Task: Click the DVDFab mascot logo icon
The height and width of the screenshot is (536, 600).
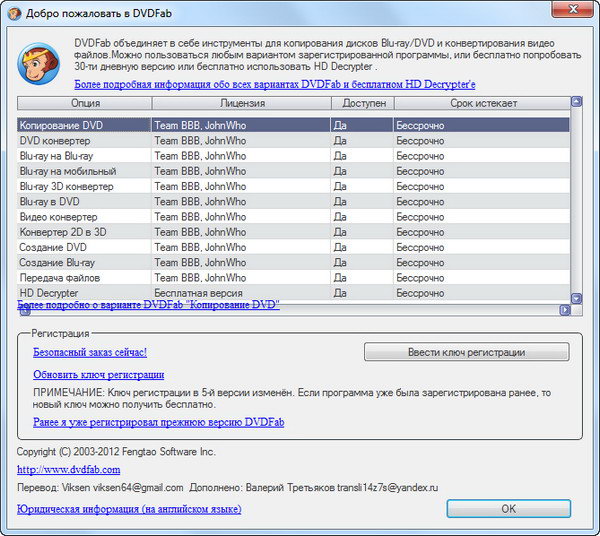Action: (38, 63)
